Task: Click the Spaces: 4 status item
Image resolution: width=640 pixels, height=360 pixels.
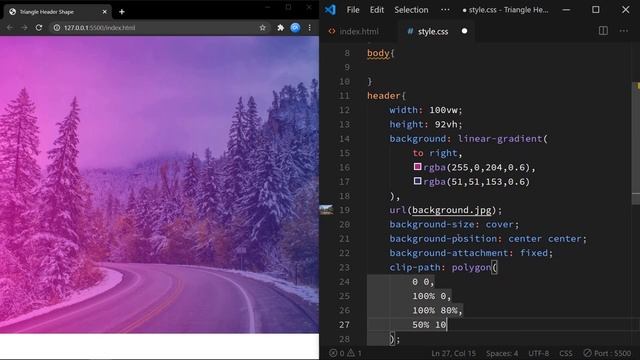Action: click(x=502, y=353)
